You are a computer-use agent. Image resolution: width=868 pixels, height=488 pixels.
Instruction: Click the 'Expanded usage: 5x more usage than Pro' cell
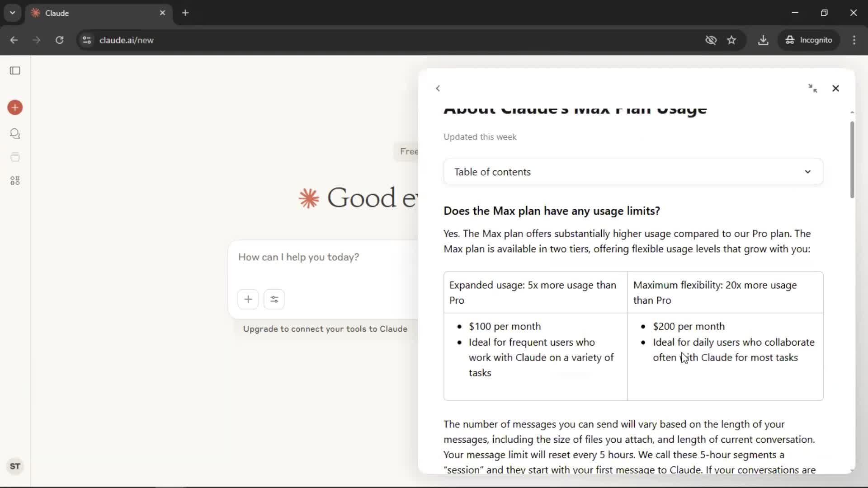535,292
